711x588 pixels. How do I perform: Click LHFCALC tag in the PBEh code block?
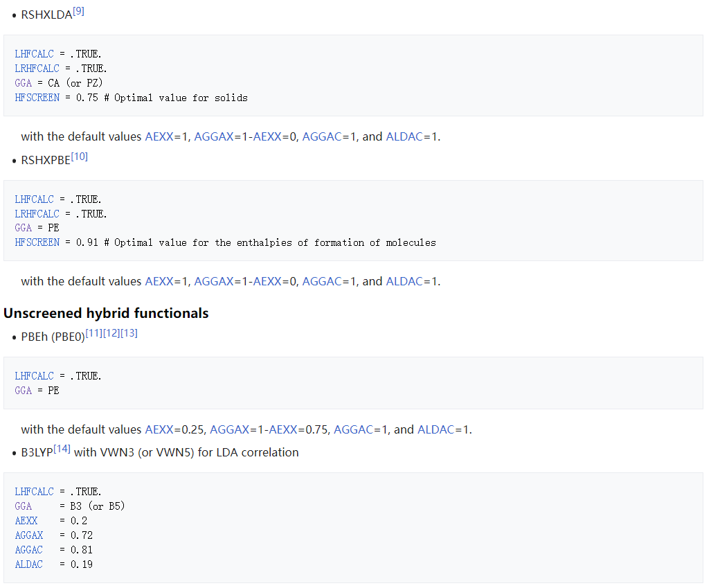point(34,376)
